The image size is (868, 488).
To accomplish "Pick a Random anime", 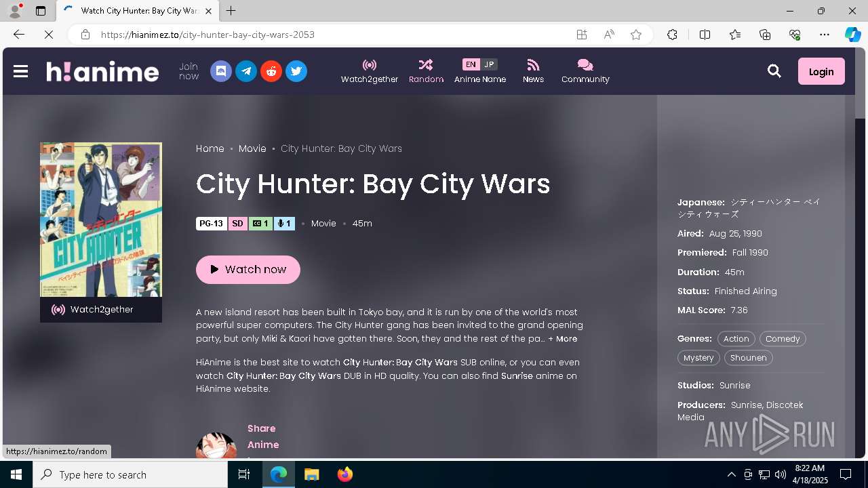I will pos(426,71).
